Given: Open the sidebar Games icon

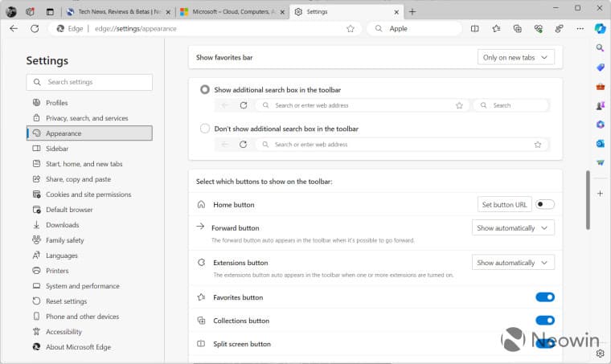Looking at the screenshot, I should coord(600,105).
